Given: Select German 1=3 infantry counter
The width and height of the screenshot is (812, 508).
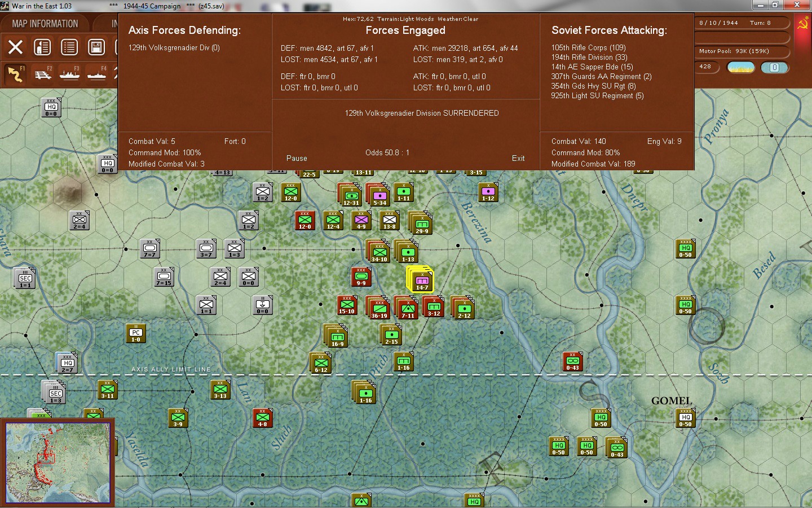Looking at the screenshot, I should point(235,249).
